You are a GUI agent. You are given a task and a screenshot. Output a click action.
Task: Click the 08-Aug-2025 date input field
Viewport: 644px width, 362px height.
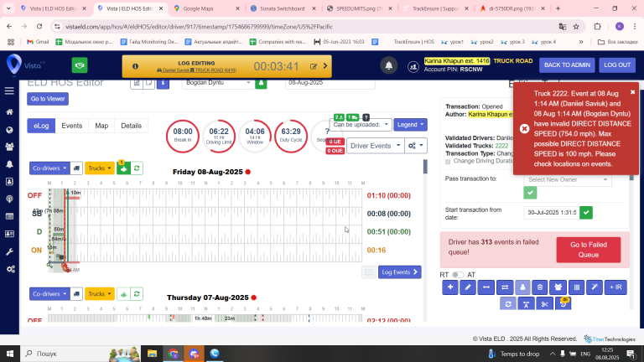[330, 83]
